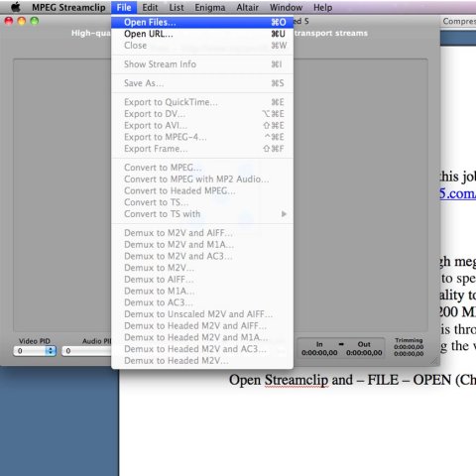476x476 pixels.
Task: Click Demux to Headed M2V and AC3…
Action: (x=202, y=349)
